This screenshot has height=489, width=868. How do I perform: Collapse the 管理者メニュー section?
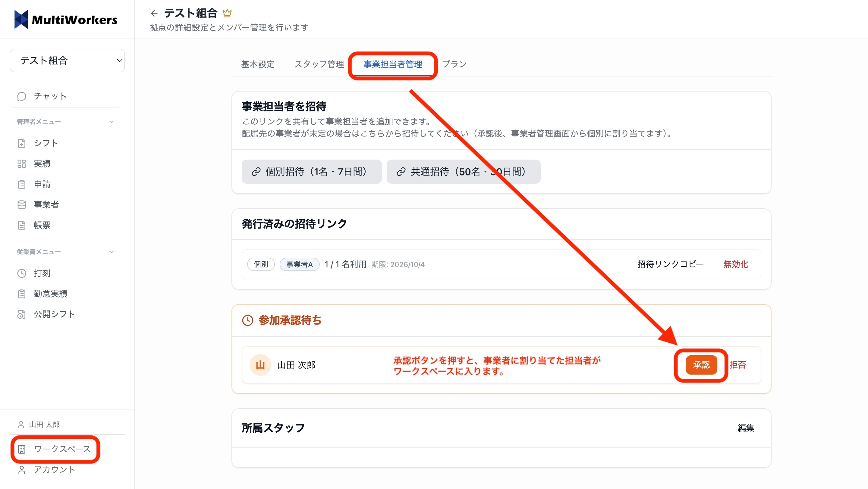point(112,122)
